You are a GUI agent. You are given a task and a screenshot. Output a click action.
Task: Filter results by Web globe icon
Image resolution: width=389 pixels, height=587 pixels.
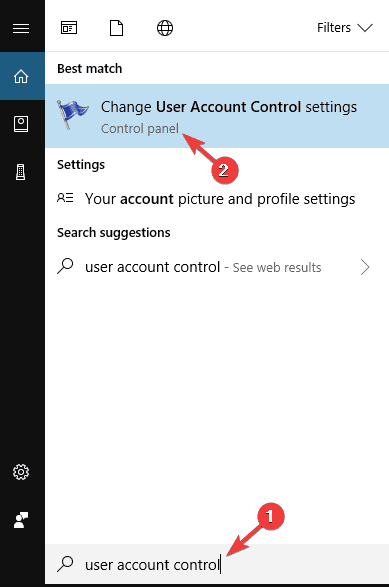pos(165,28)
